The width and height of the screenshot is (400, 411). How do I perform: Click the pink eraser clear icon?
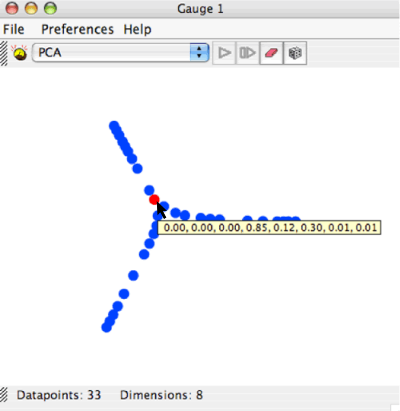[271, 53]
